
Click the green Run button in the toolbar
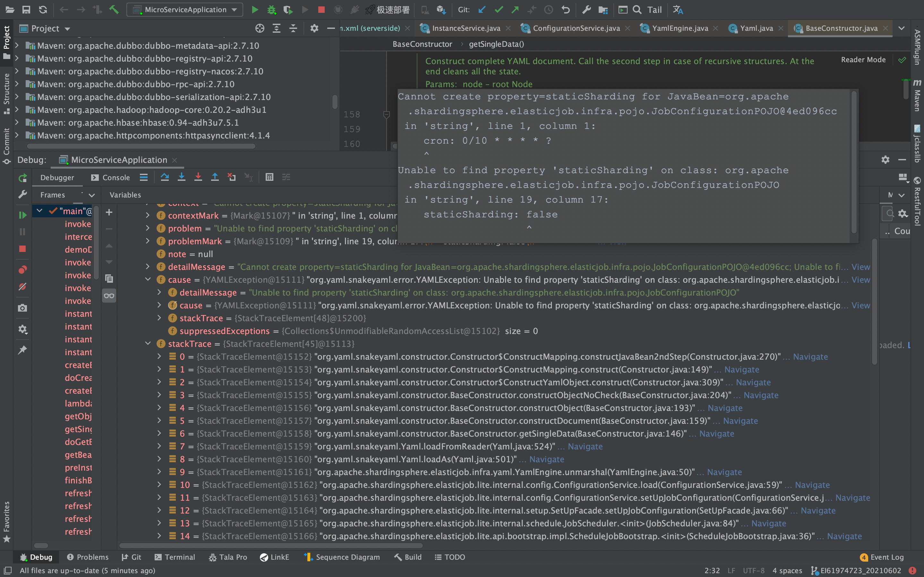tap(255, 10)
